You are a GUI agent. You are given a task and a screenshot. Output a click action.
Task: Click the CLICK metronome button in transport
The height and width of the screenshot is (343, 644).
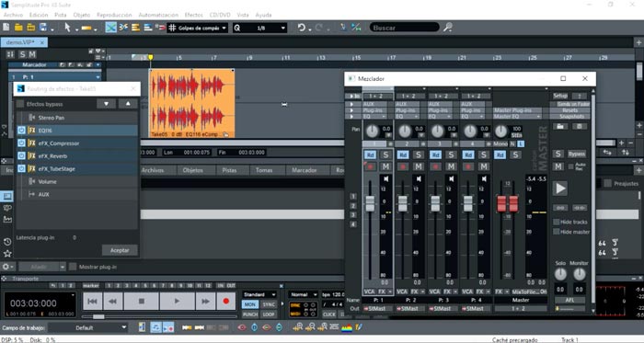329,314
